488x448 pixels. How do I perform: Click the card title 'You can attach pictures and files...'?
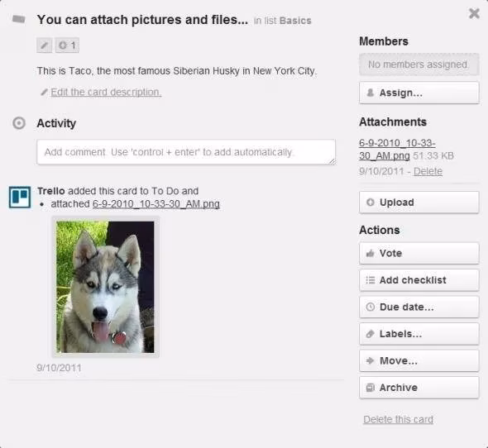142,20
